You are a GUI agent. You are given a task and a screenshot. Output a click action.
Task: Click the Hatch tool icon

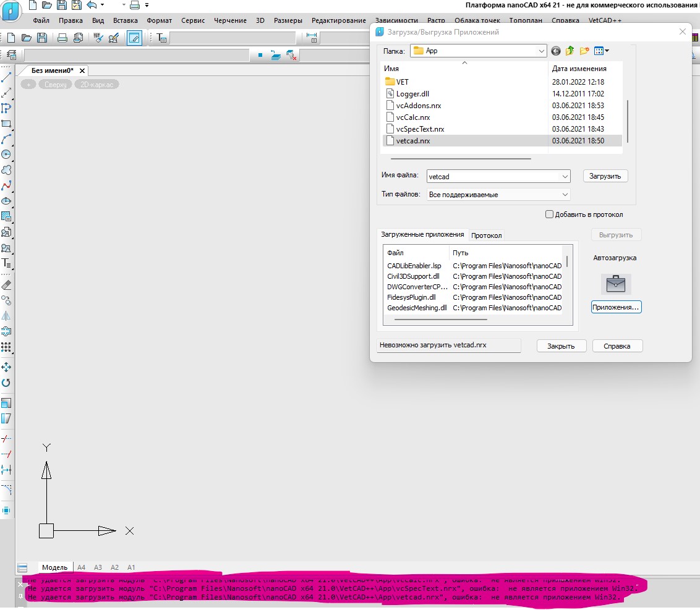click(7, 216)
